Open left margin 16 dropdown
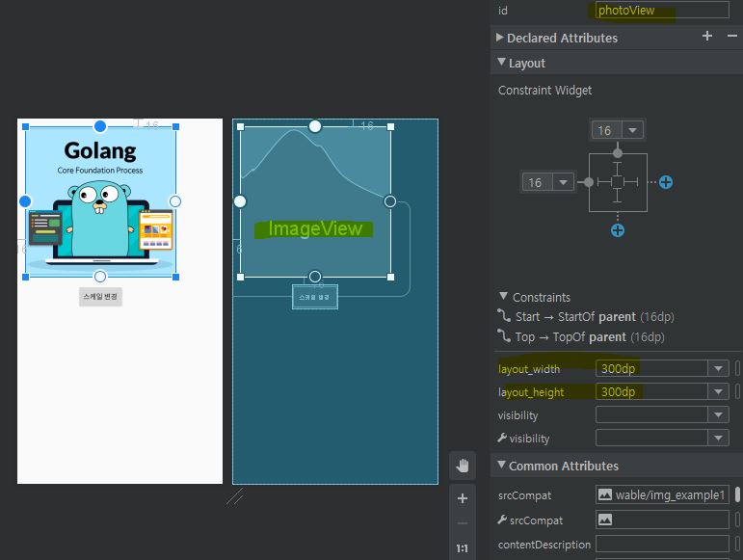Viewport: 743px width, 560px height. [x=563, y=182]
